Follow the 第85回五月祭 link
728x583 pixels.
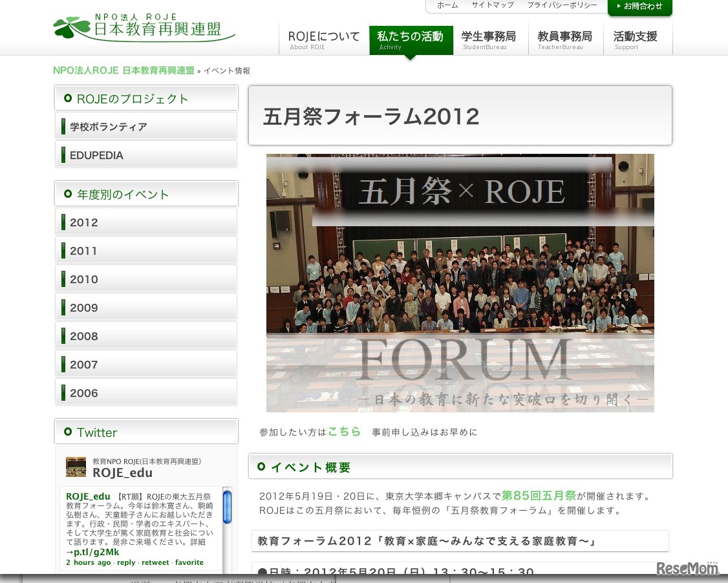tap(539, 496)
